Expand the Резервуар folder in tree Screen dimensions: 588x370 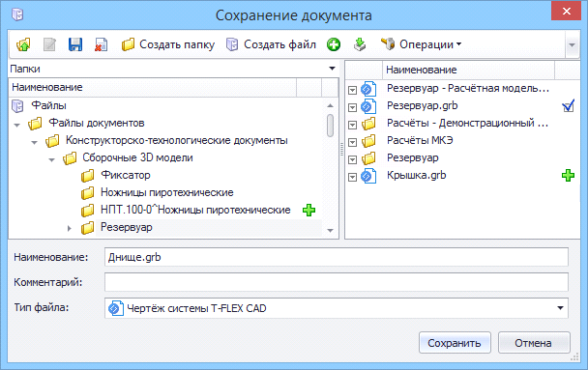point(69,228)
